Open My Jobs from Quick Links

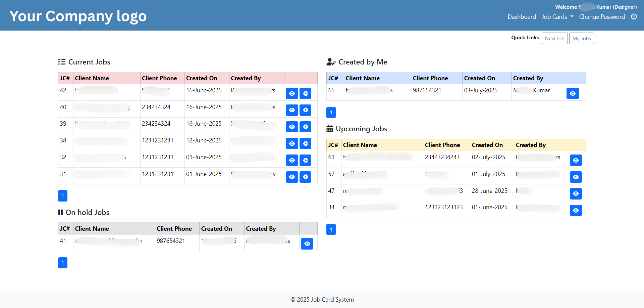[581, 38]
